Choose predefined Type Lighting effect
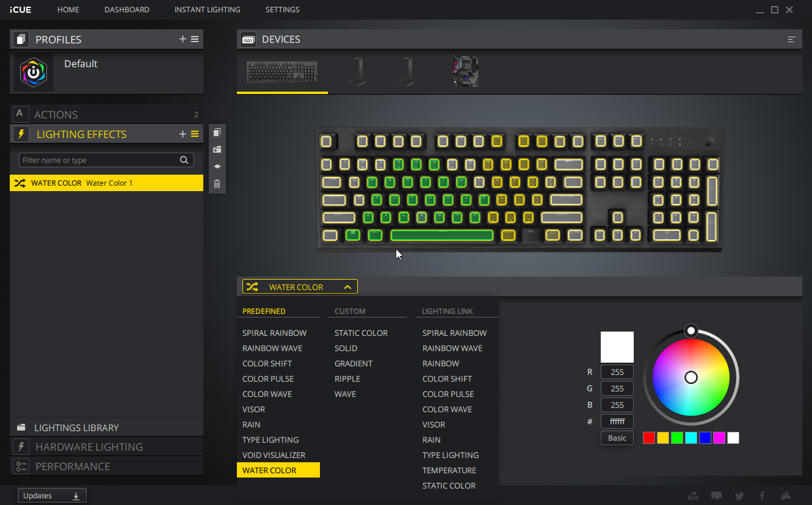Screen dimensions: 812x505 (270, 440)
